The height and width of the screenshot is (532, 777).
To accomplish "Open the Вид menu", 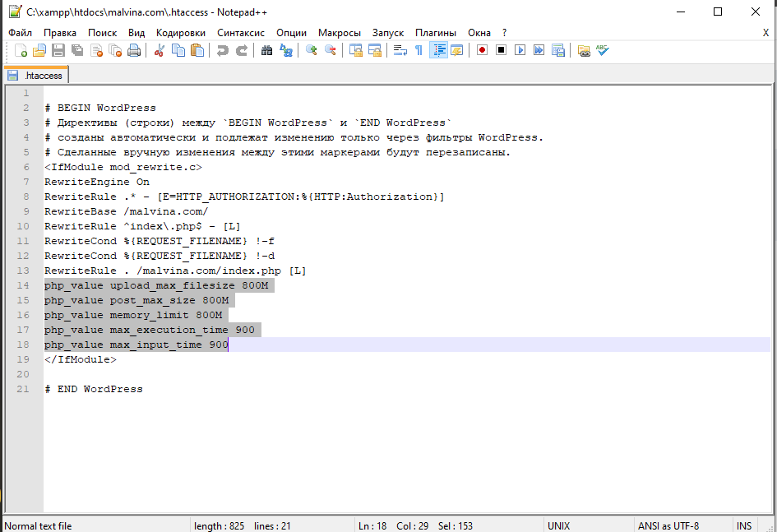I will point(136,33).
